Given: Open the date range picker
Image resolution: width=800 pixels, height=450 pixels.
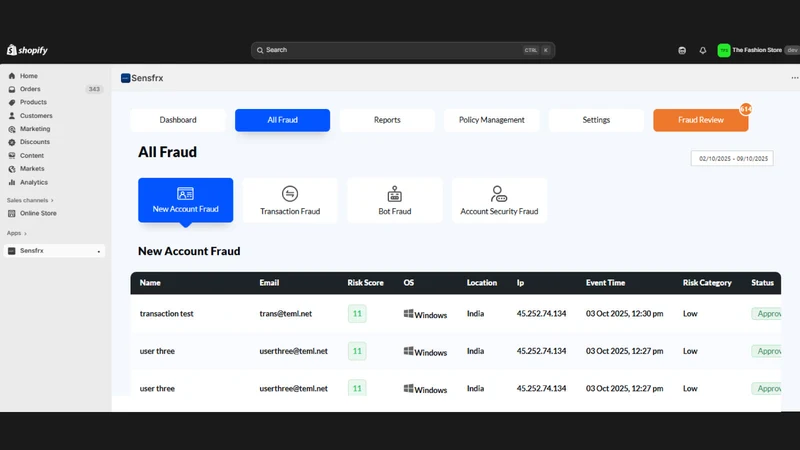Looking at the screenshot, I should [x=732, y=158].
